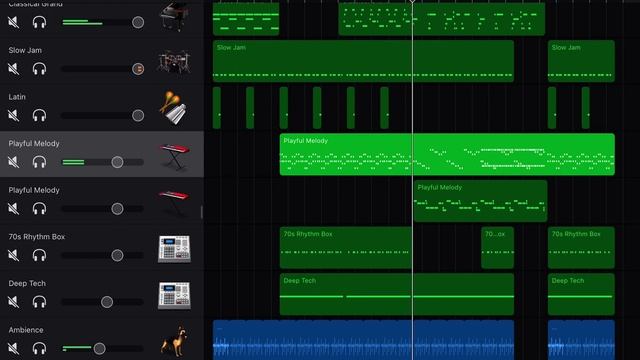
Task: Open the Slow Jam drum kit icon
Action: point(174,62)
